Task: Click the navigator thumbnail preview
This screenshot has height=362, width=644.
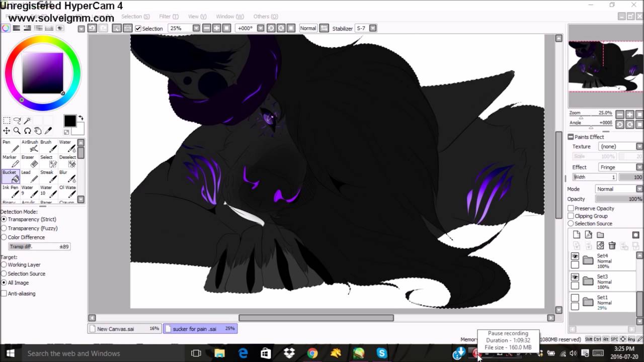Action: point(605,67)
